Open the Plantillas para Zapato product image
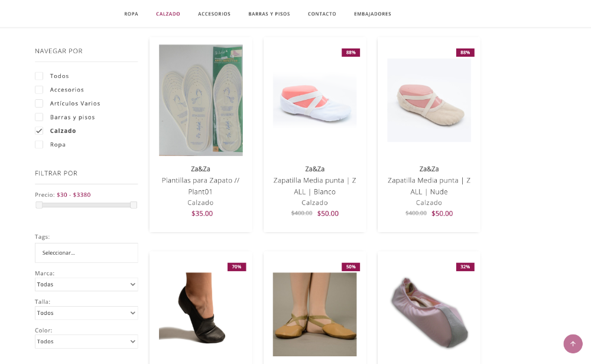This screenshot has width=591, height=364. 201,100
